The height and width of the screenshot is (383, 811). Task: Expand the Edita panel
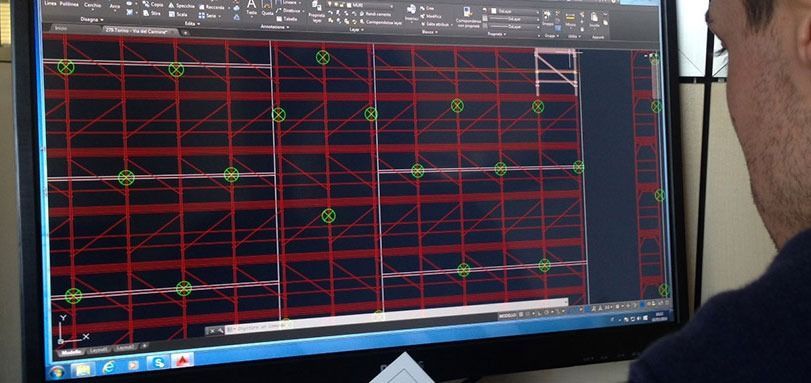pyautogui.click(x=192, y=24)
